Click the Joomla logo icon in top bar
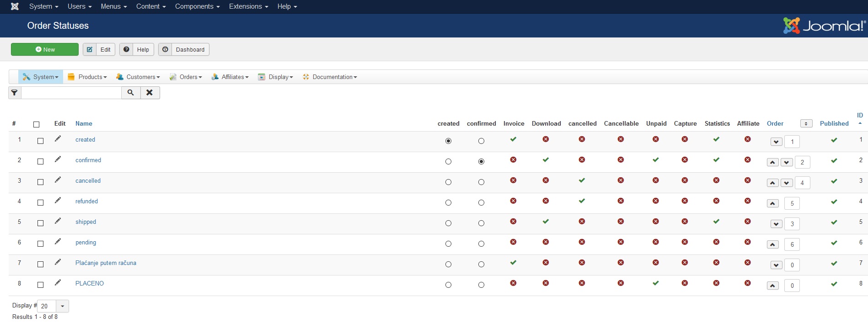The width and height of the screenshot is (868, 323). tap(15, 6)
